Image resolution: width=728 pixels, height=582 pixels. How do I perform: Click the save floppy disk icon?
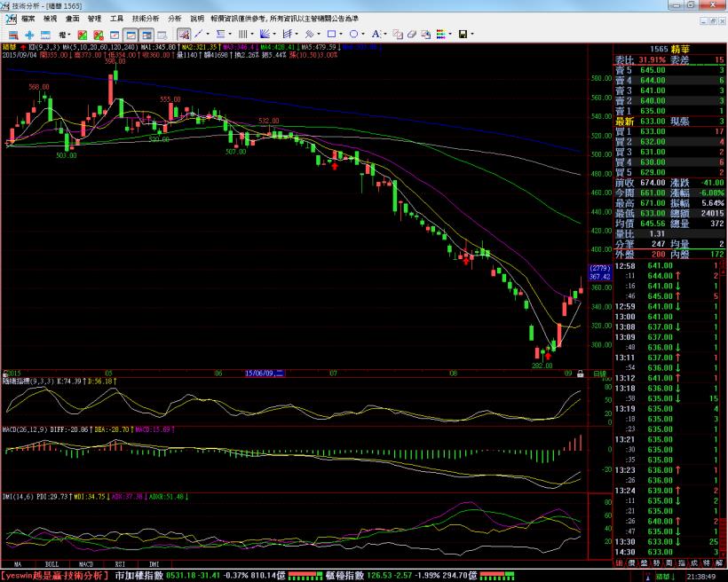point(463,35)
